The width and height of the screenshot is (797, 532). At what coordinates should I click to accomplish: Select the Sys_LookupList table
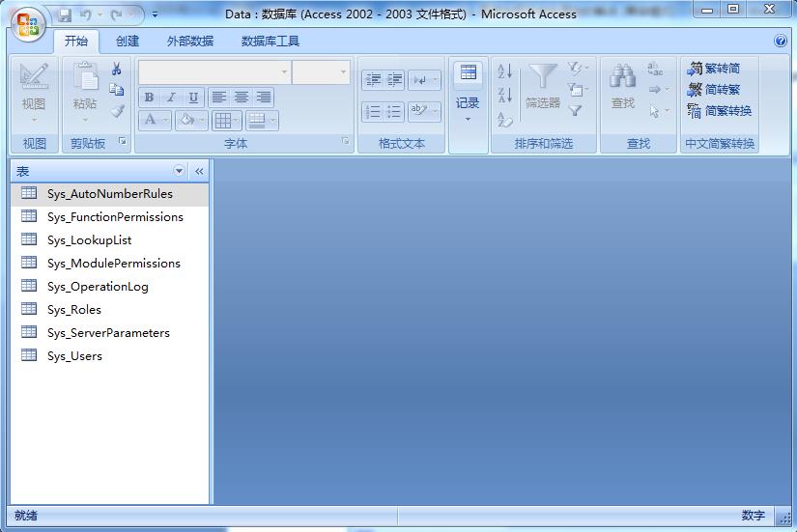tap(110, 240)
